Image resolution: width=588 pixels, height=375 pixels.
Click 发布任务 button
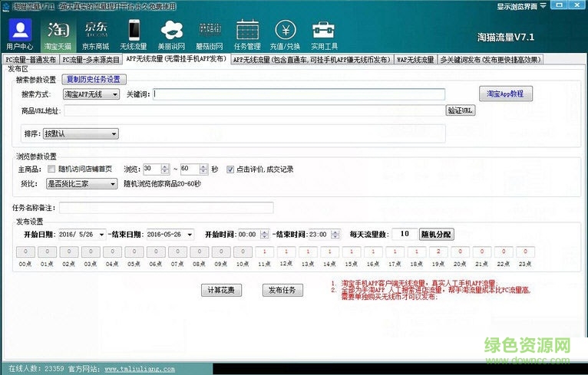(282, 290)
